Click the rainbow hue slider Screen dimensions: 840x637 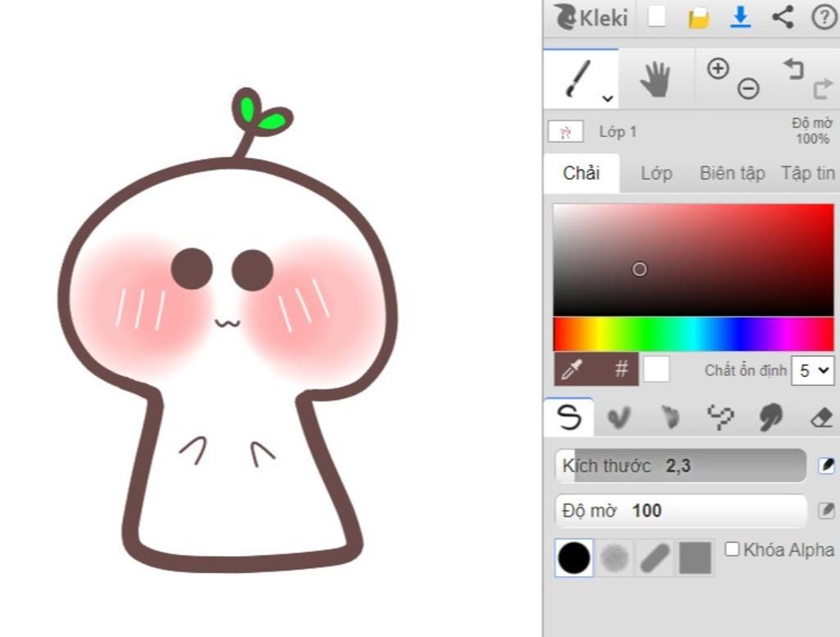tap(693, 334)
